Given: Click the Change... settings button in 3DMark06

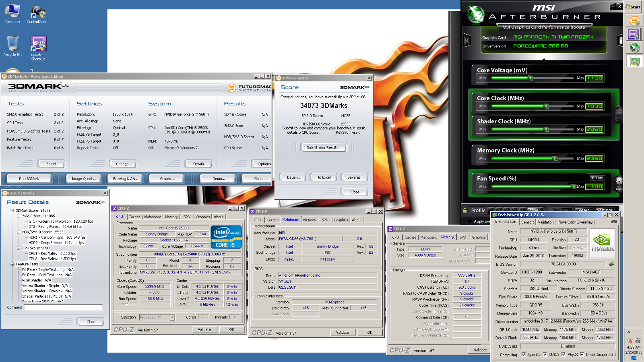Looking at the screenshot, I should [x=124, y=164].
